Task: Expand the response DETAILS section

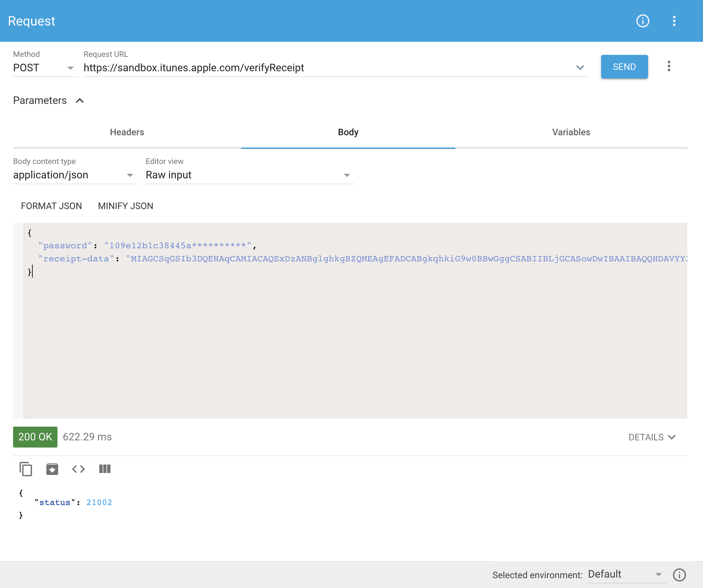Action: coord(651,437)
